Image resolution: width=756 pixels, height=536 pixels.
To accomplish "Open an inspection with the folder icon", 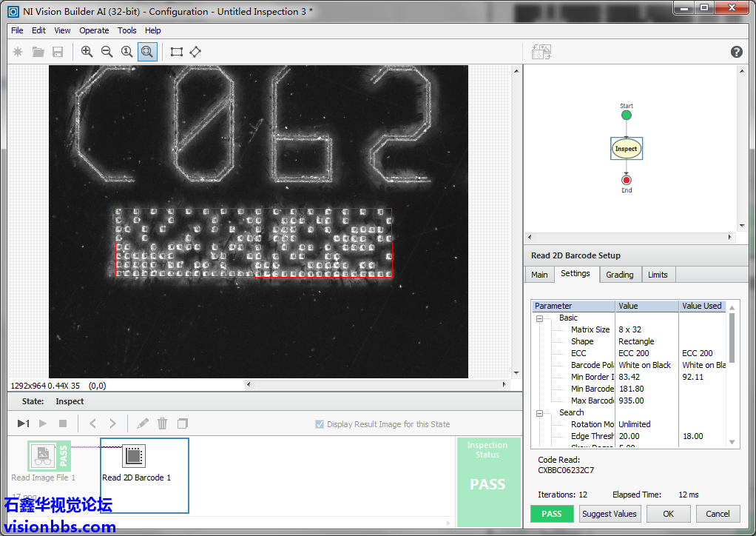I will coord(38,52).
